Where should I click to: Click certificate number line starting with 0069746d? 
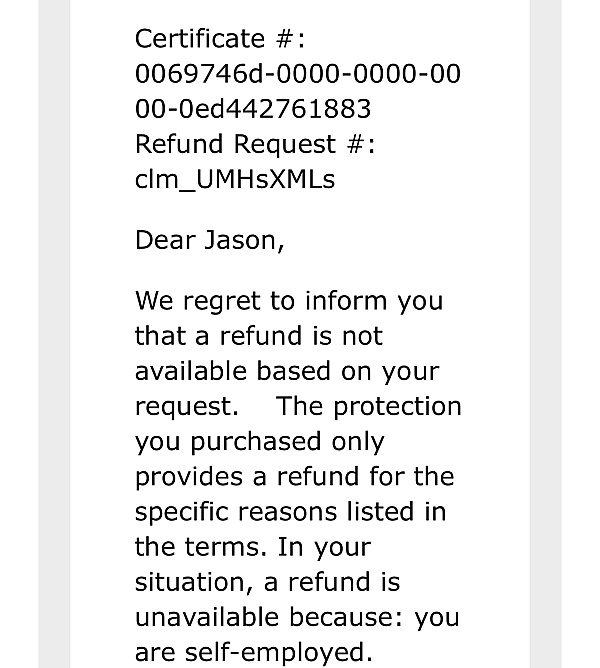[298, 74]
